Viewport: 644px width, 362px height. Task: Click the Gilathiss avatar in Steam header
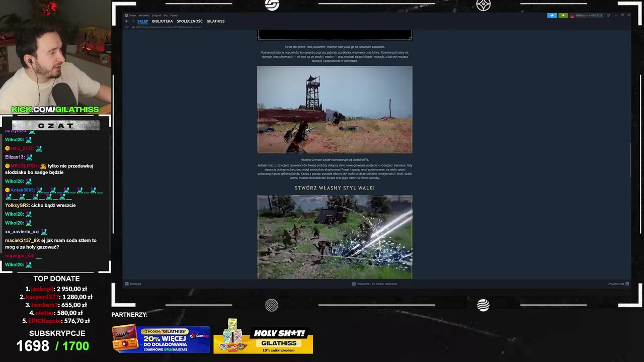tap(572, 16)
